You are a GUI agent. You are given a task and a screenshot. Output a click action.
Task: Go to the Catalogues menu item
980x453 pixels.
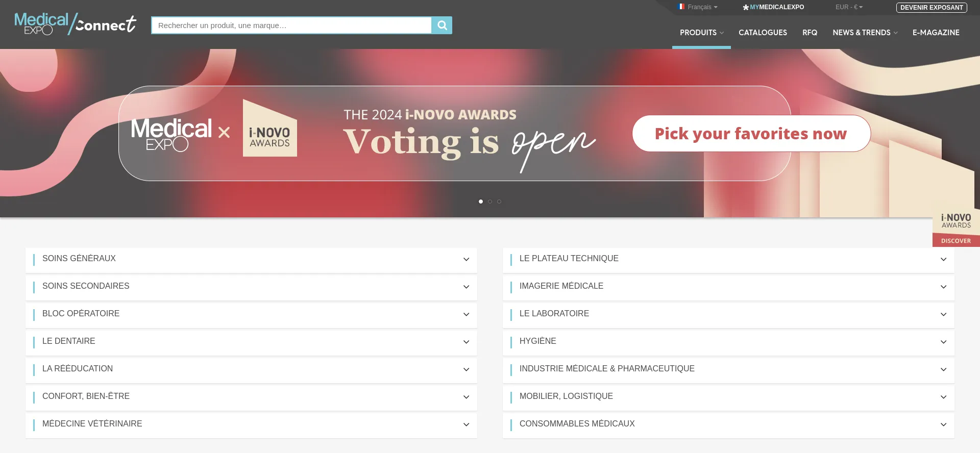763,33
